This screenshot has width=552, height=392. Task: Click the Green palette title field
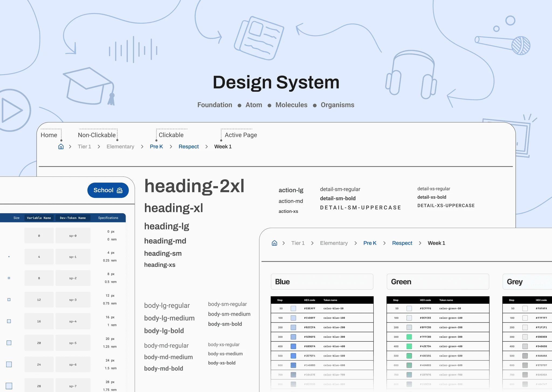click(438, 282)
